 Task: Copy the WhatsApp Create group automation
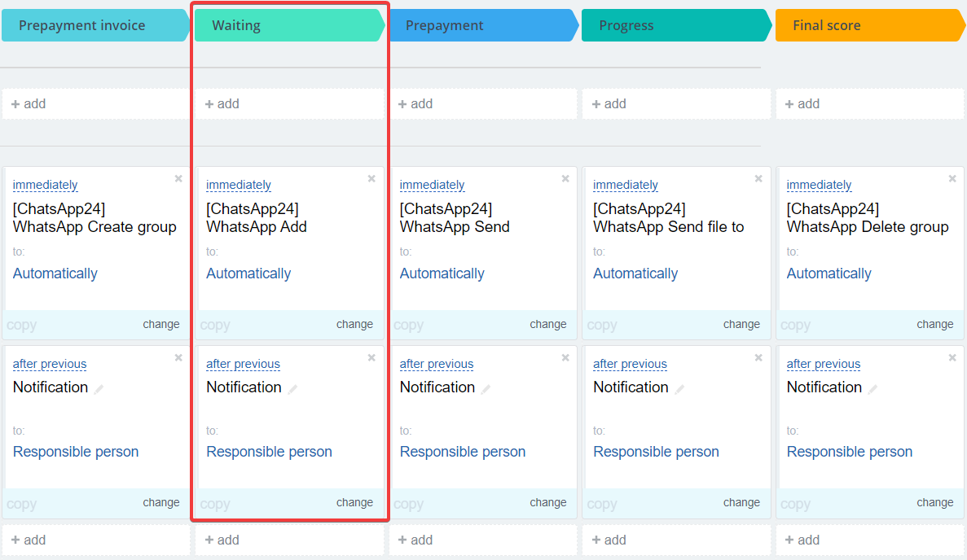pyautogui.click(x=22, y=325)
